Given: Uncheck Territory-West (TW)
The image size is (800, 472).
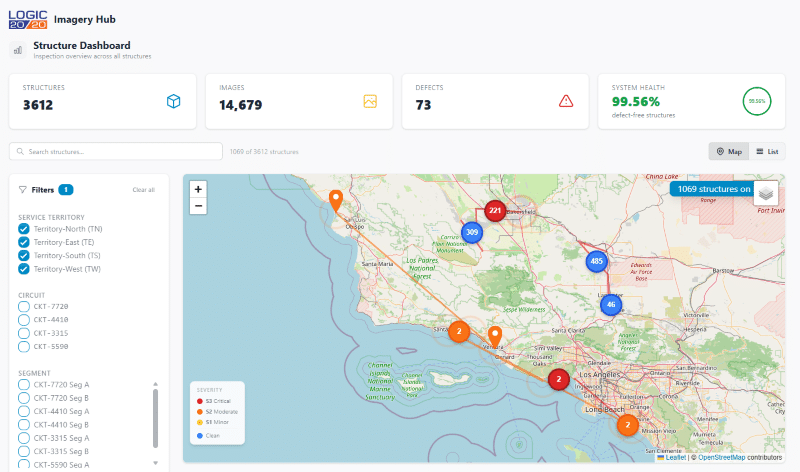Looking at the screenshot, I should 23,269.
